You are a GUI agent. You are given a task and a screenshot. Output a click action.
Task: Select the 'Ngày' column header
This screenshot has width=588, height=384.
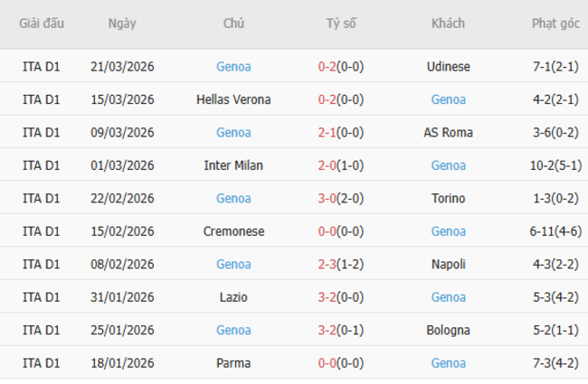click(122, 23)
